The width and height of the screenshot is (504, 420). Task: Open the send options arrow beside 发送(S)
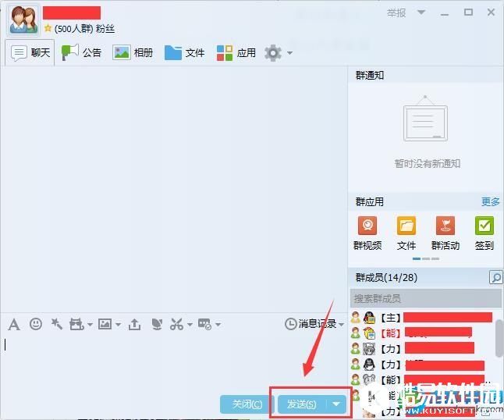tap(336, 404)
